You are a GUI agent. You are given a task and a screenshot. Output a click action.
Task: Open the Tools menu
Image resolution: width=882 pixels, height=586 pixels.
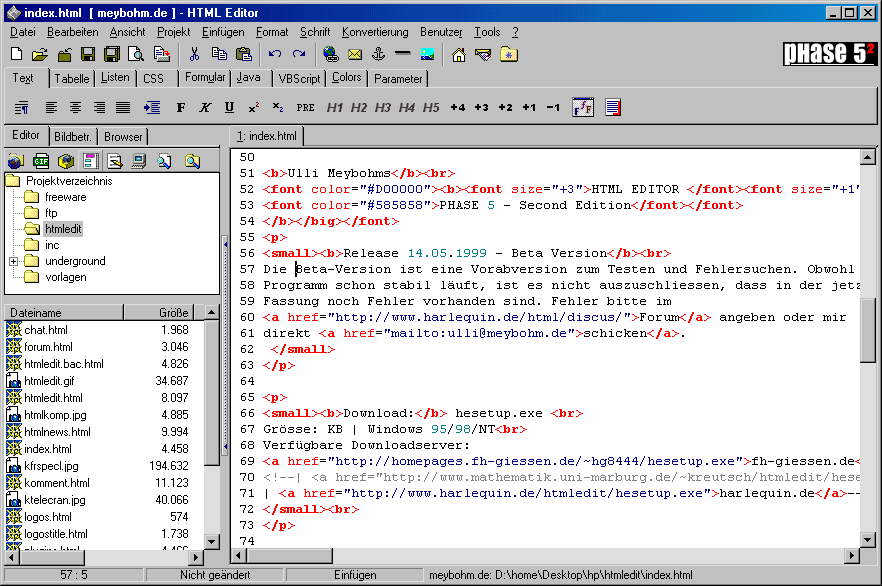[487, 32]
